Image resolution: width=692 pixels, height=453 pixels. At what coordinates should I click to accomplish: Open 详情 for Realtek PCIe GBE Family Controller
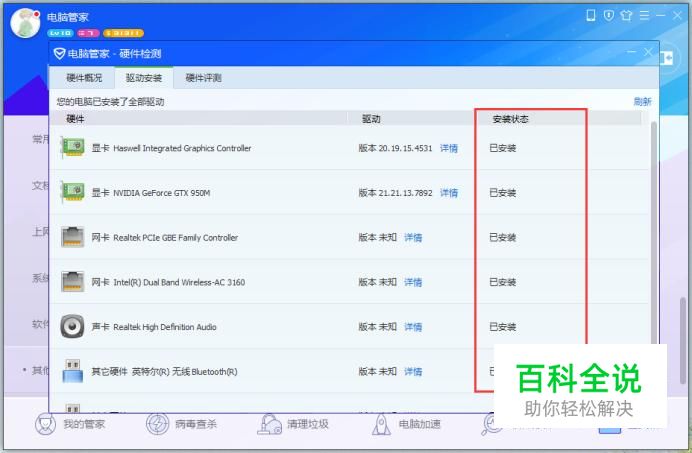[x=413, y=238]
